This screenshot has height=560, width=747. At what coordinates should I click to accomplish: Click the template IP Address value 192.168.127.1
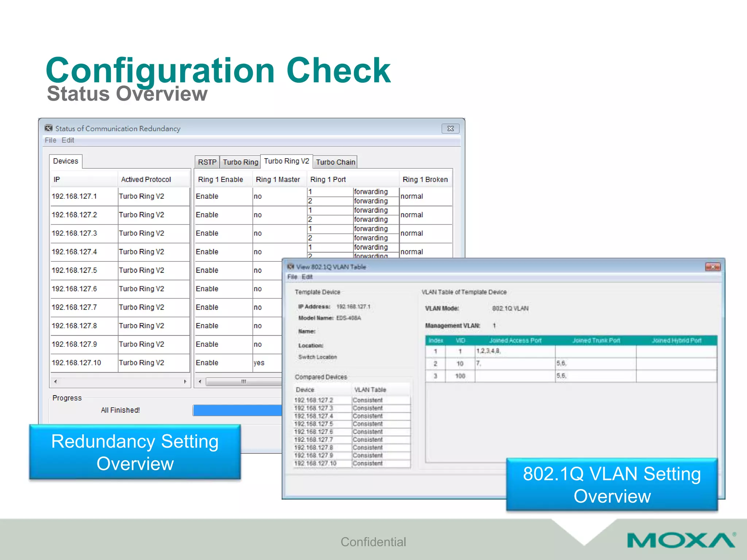coord(353,307)
